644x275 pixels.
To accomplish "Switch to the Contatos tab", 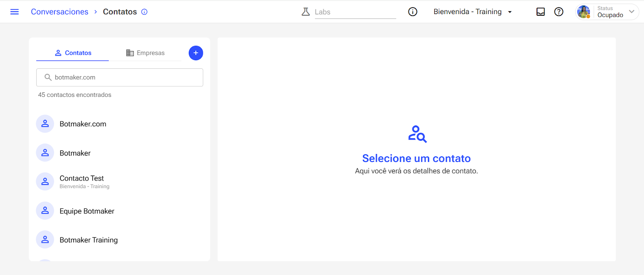I will (72, 53).
